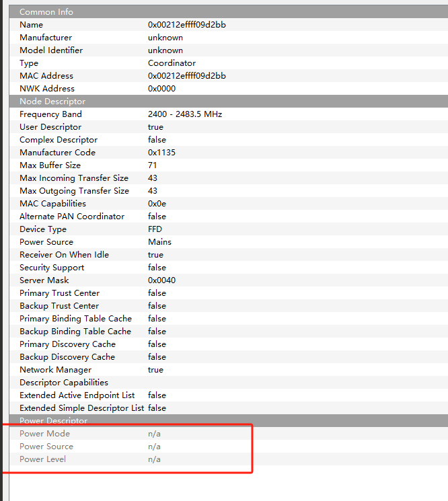Click the Descriptor Capabilities row
The height and width of the screenshot is (501, 448).
point(229,383)
